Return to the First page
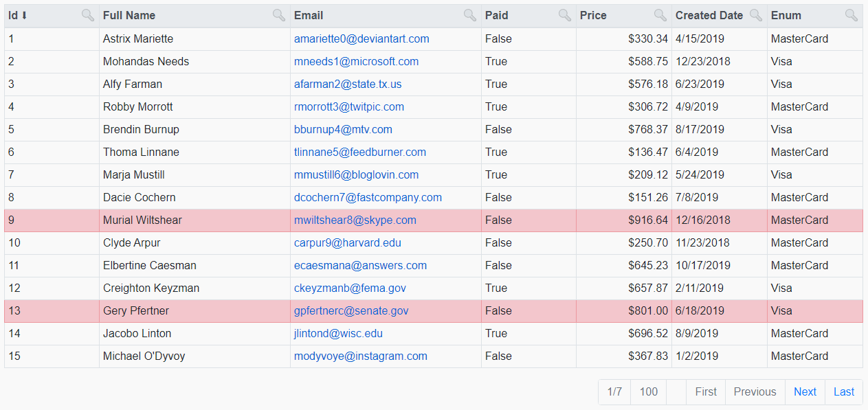The height and width of the screenshot is (410, 868). 705,391
